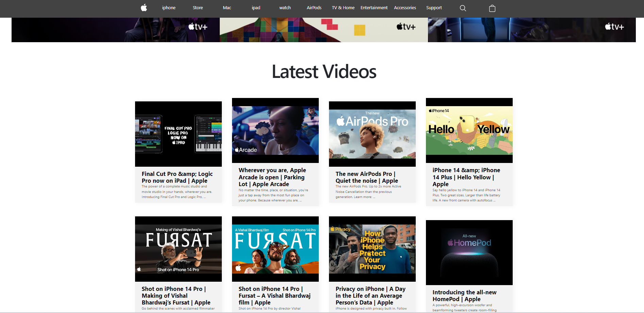Open the iphone menu item
Image resolution: width=644 pixels, height=313 pixels.
click(x=169, y=8)
